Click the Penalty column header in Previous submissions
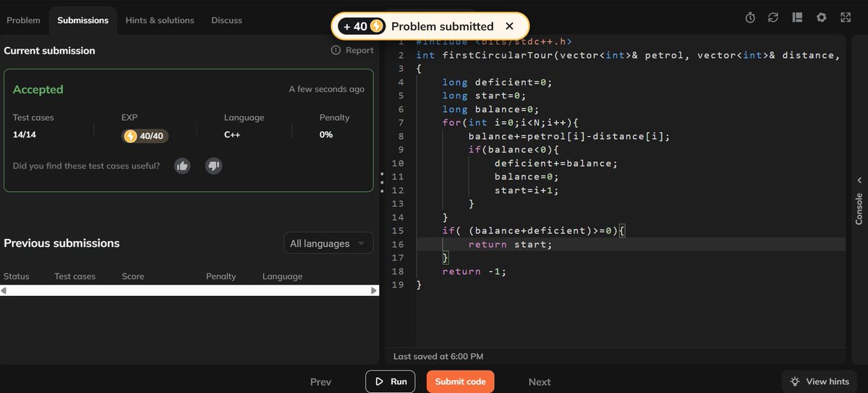Image resolution: width=868 pixels, height=393 pixels. pos(221,276)
